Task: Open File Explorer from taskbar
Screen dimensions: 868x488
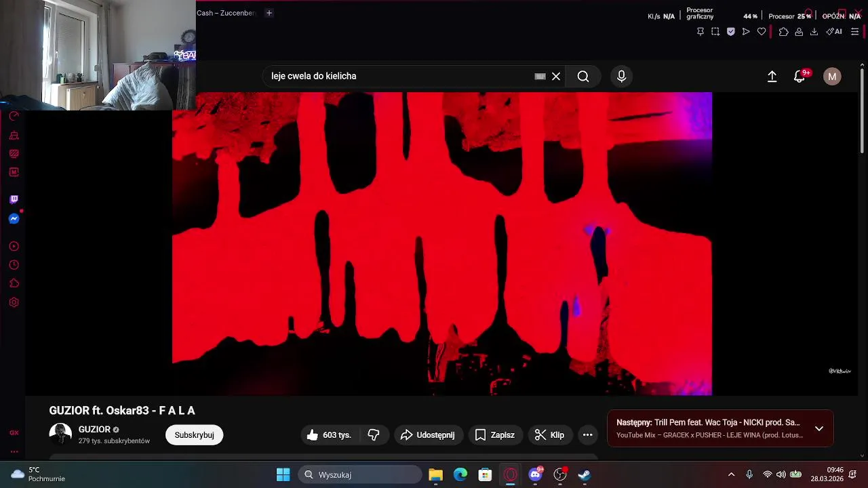Action: tap(435, 474)
